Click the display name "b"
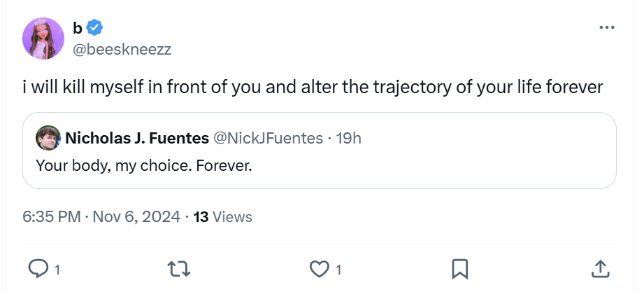Image resolution: width=644 pixels, height=292 pixels. [x=78, y=27]
